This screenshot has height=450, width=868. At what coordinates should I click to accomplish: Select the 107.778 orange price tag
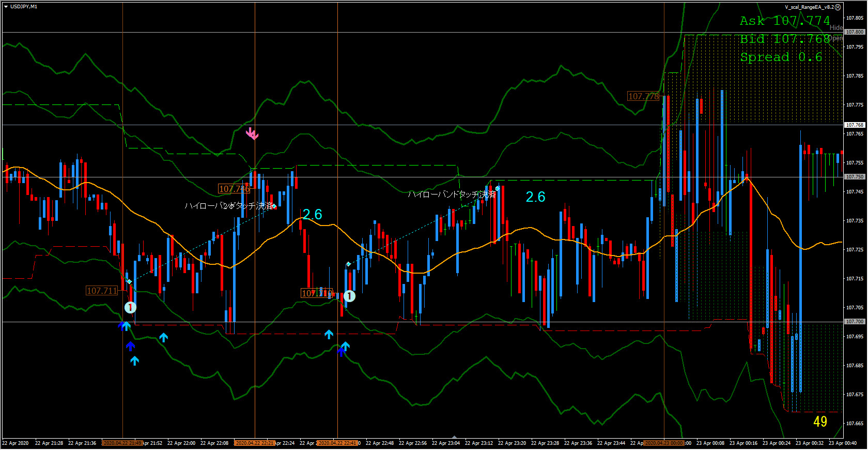643,96
